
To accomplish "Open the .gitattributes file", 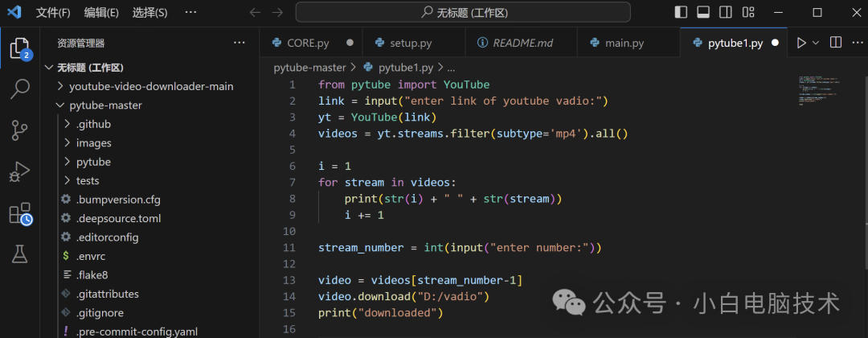I will tap(150, 294).
